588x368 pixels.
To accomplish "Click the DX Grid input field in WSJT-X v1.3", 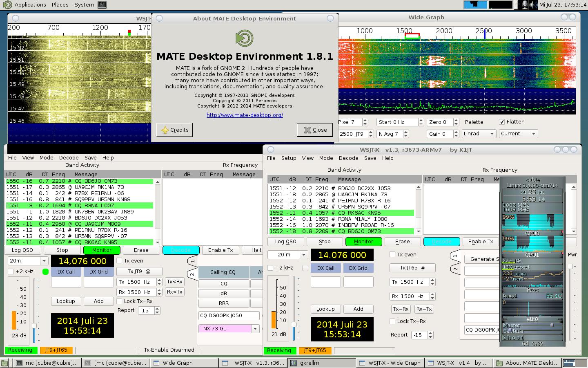I will pyautogui.click(x=359, y=282).
